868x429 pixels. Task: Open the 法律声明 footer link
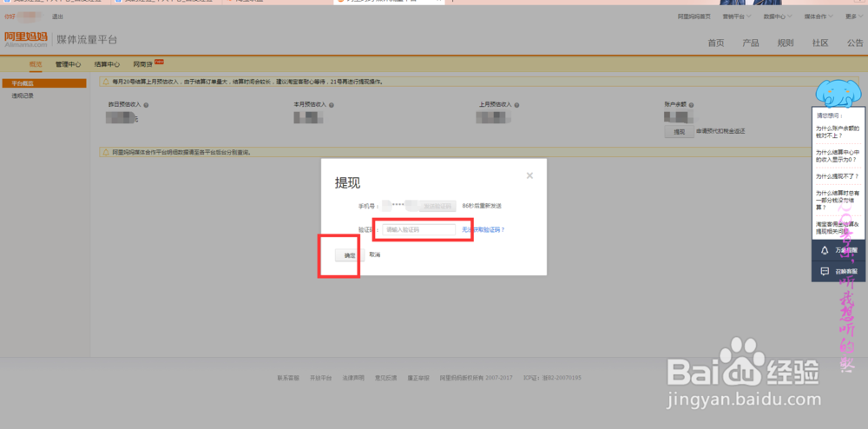pos(353,378)
